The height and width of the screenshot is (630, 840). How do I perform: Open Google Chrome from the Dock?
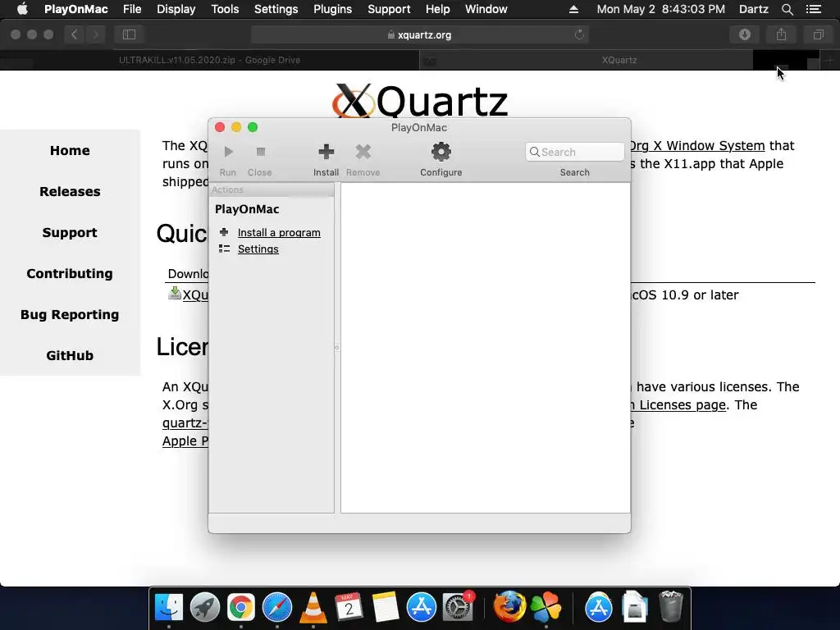[241, 608]
